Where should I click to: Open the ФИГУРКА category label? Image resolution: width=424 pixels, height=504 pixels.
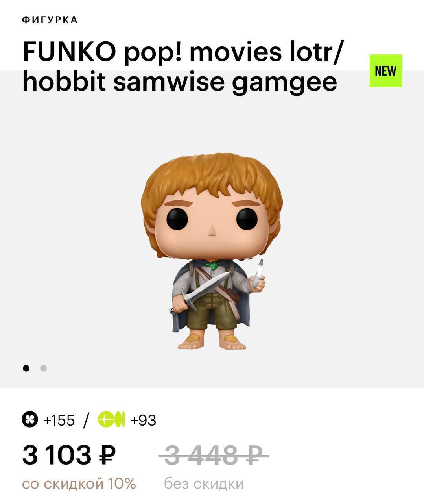click(x=50, y=20)
